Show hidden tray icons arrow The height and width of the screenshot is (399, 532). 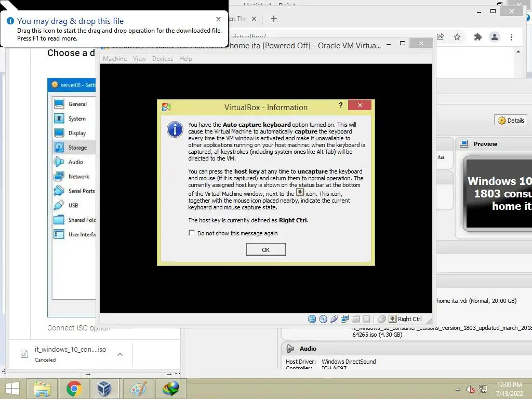[x=458, y=389]
